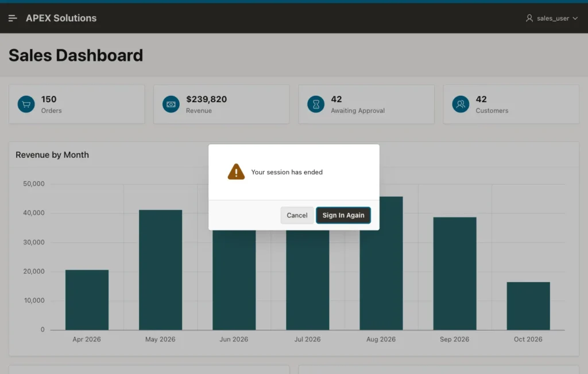
Task: Click the Sign In Again button
Action: 343,215
